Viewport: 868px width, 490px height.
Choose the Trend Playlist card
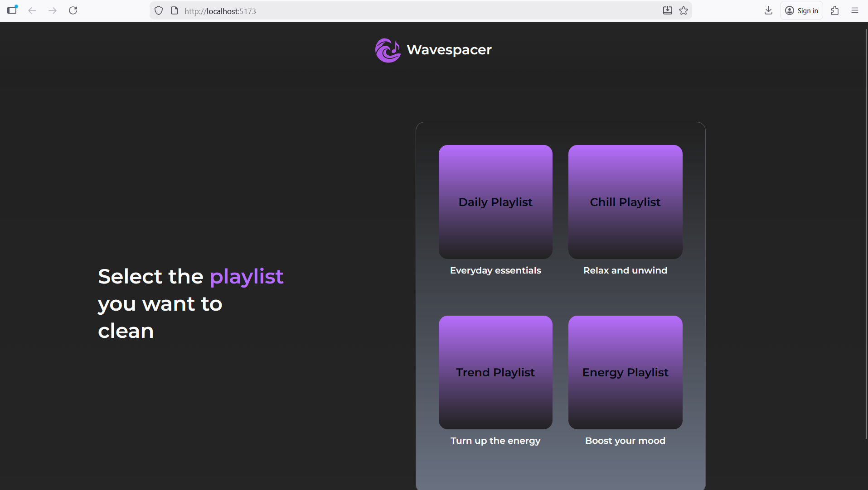495,372
